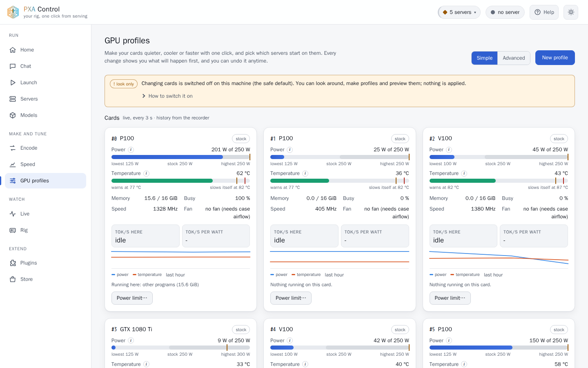
Task: Click the TOK/S HERE tile on card #1 P100
Action: [x=304, y=236]
